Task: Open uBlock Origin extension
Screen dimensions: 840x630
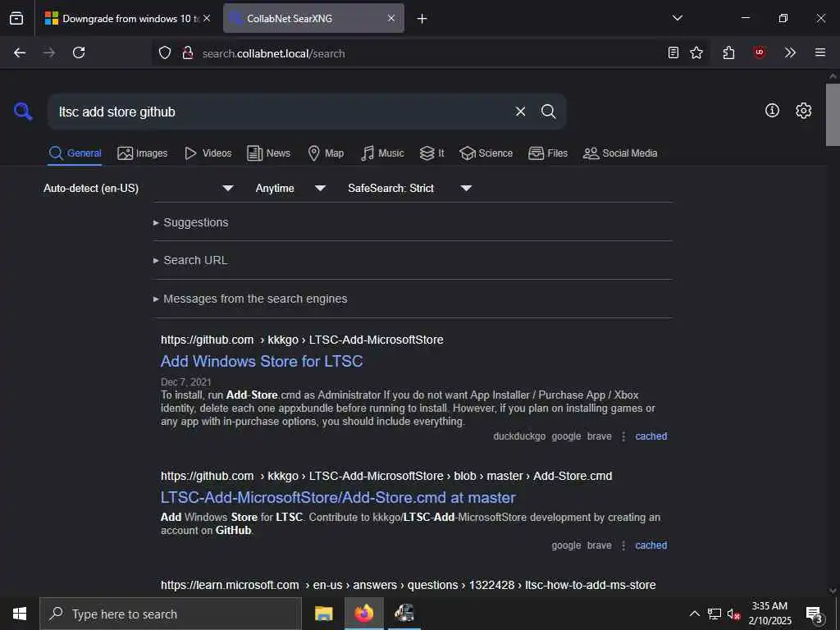Action: [x=759, y=52]
